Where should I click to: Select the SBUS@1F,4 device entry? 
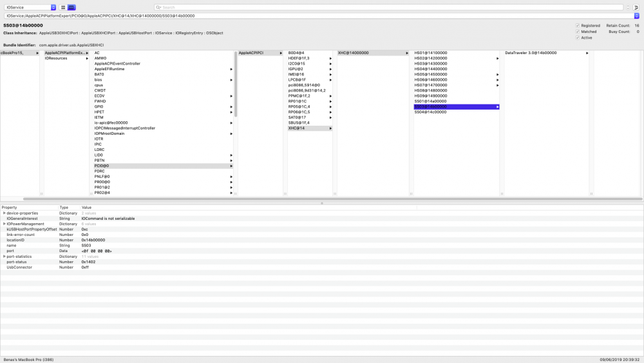tap(310, 123)
